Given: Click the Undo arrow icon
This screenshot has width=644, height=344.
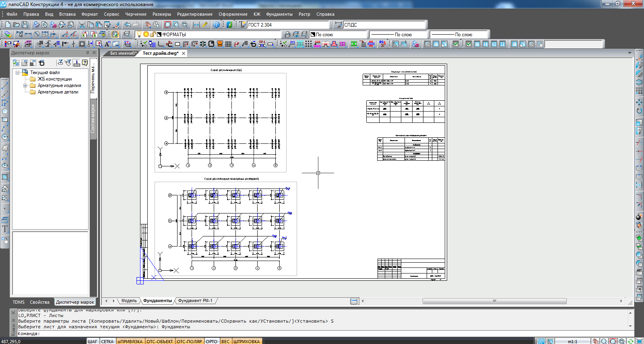Looking at the screenshot, I should pos(127,25).
